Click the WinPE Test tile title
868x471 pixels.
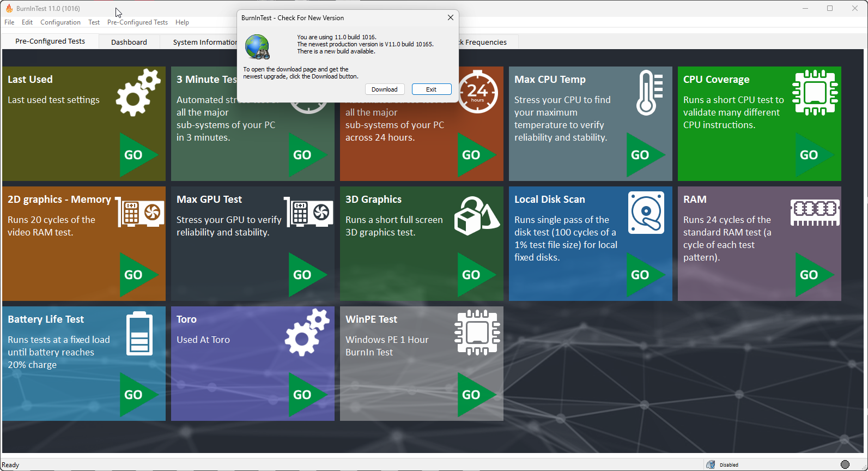371,319
